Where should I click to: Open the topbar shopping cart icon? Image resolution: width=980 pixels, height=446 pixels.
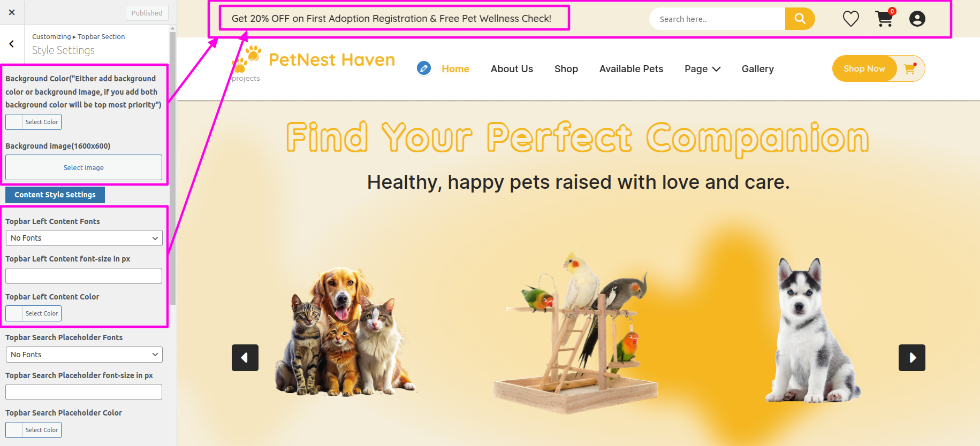(884, 18)
